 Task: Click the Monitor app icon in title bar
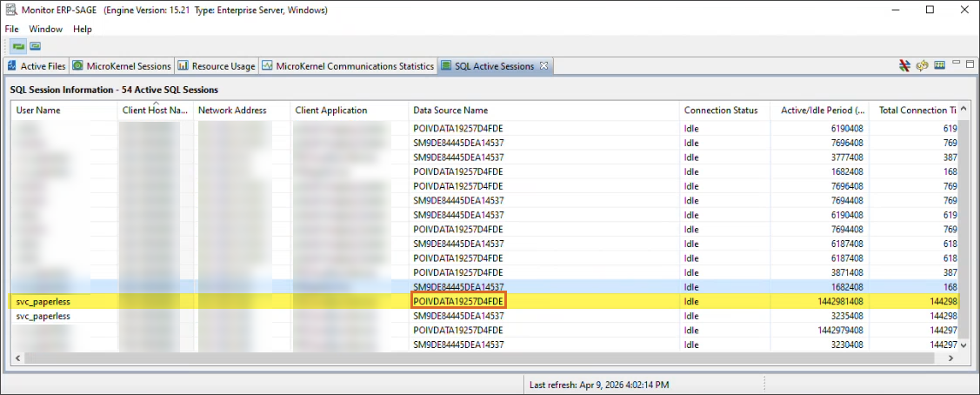pos(11,10)
